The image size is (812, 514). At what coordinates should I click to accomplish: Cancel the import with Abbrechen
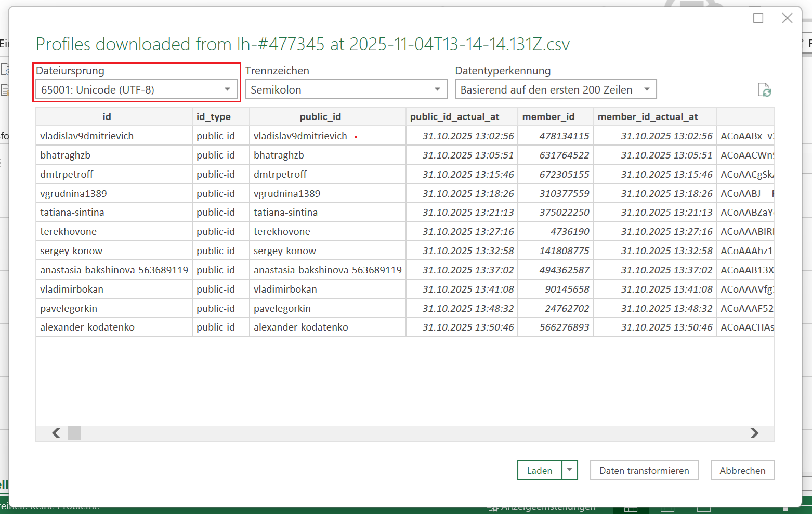click(x=742, y=470)
